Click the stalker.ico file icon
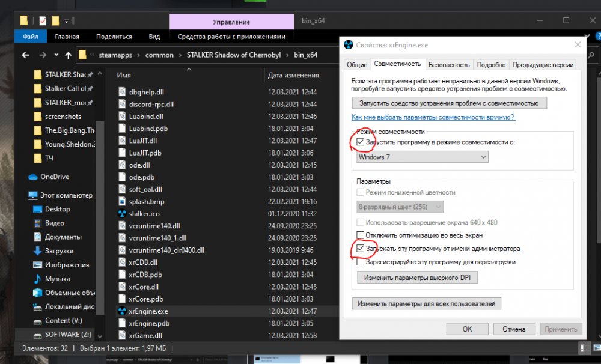Viewport: 601px width, 364px height. coord(122,214)
